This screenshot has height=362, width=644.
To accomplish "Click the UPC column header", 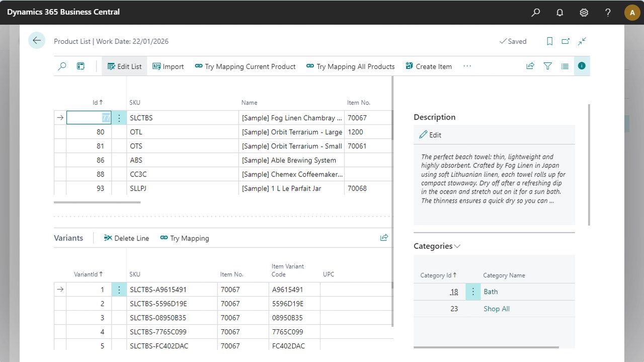I will [x=329, y=275].
